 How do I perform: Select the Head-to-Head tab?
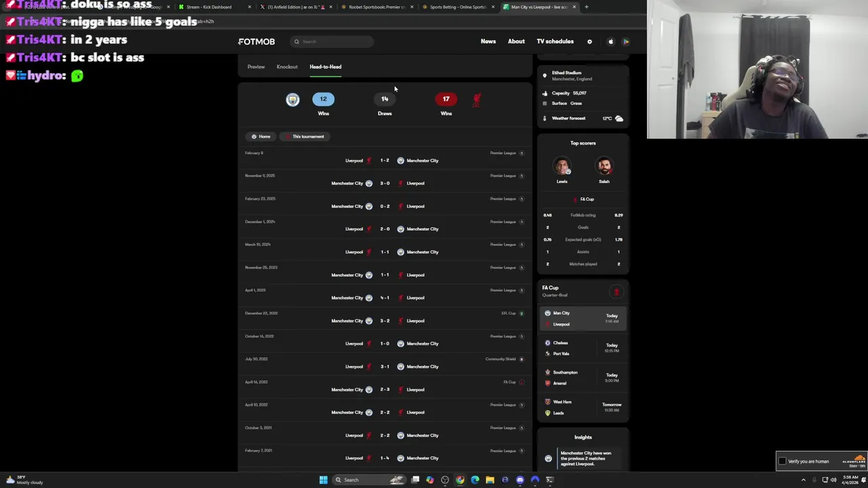[x=325, y=67]
